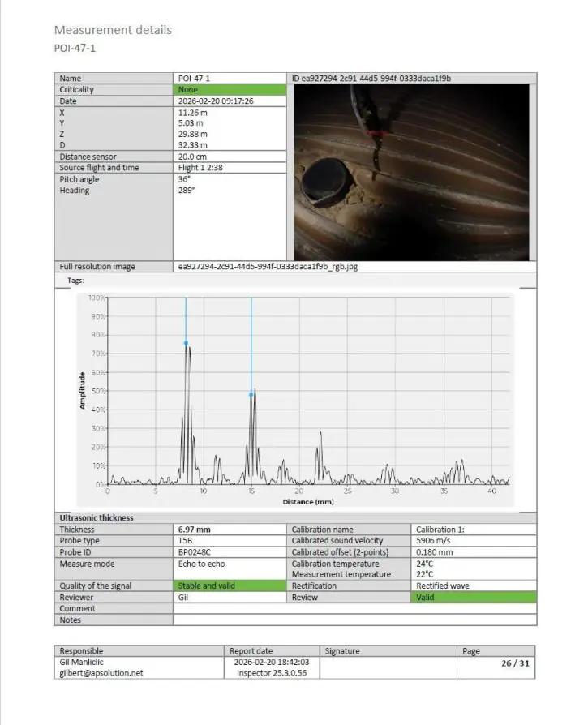Click 'Inspector 25.3.0.56' version text
Image resolution: width=588 pixels, height=725 pixels.
pos(272,673)
